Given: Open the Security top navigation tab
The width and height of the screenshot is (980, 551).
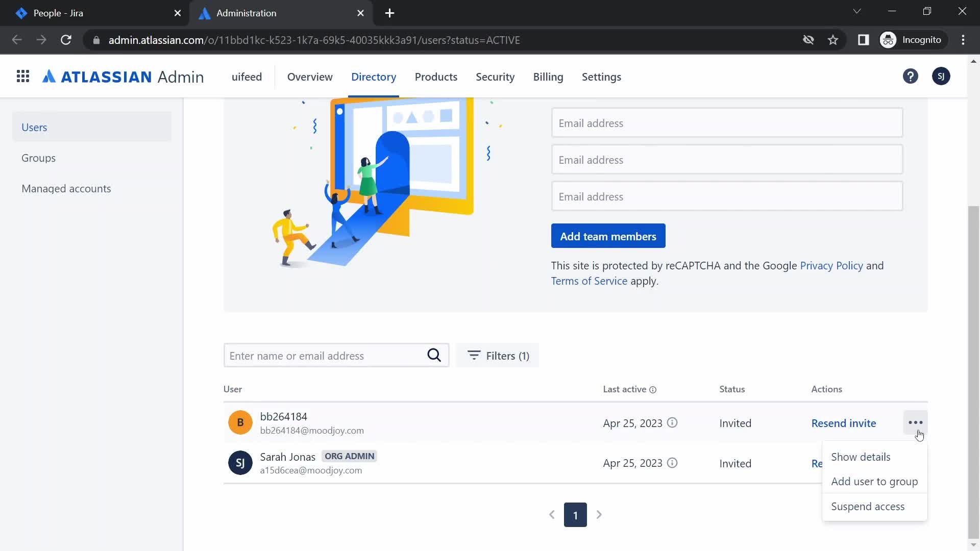Looking at the screenshot, I should [x=496, y=76].
